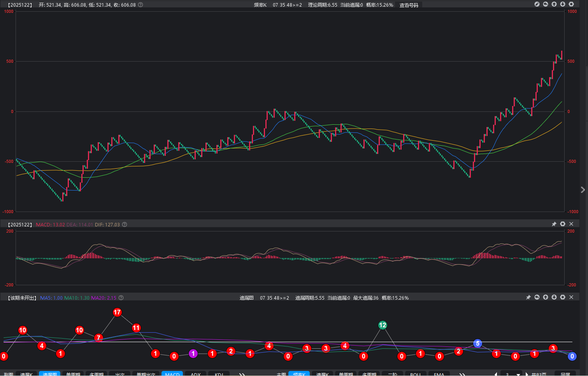Pin the MACD indicator panel
588x376 pixels.
click(554, 224)
